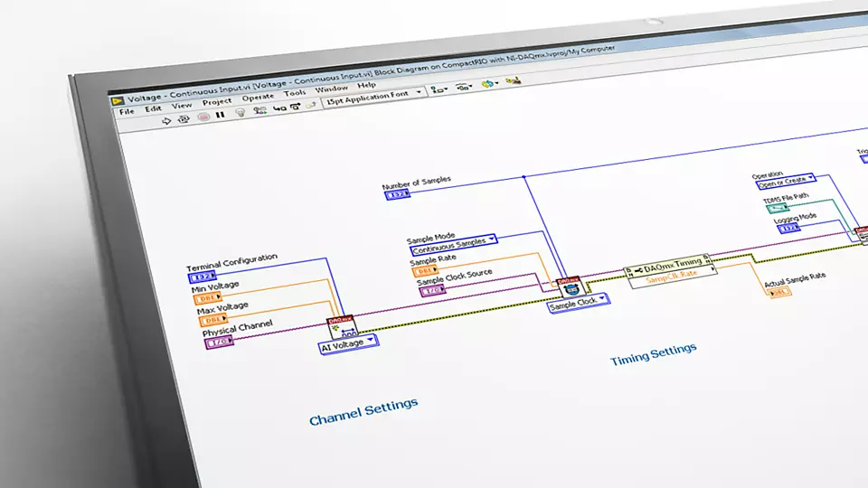Open the Distribute Objects toolbar dropdown
868x488 pixels.
click(x=463, y=87)
